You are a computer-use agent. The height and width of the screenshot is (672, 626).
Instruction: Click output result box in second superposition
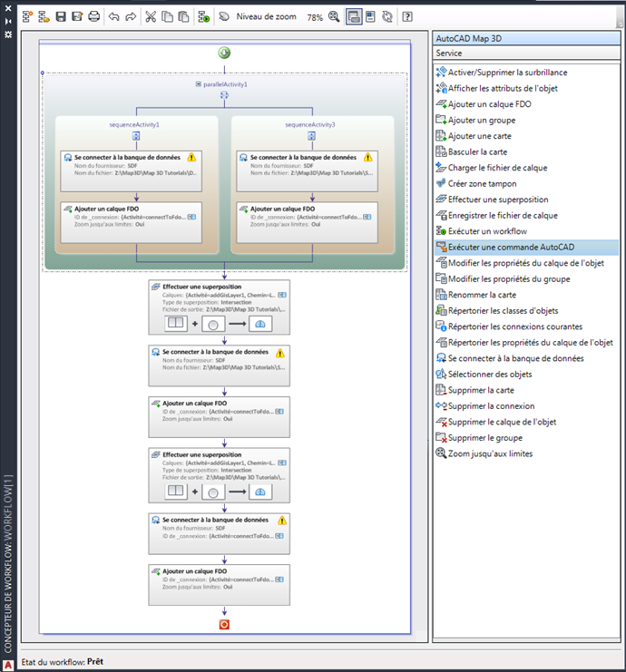260,492
